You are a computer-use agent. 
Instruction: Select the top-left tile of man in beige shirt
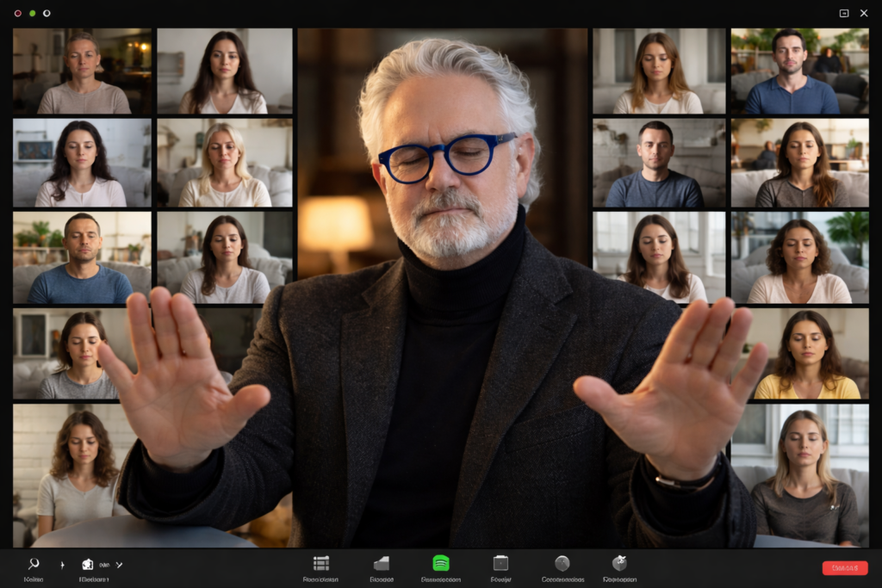point(83,71)
